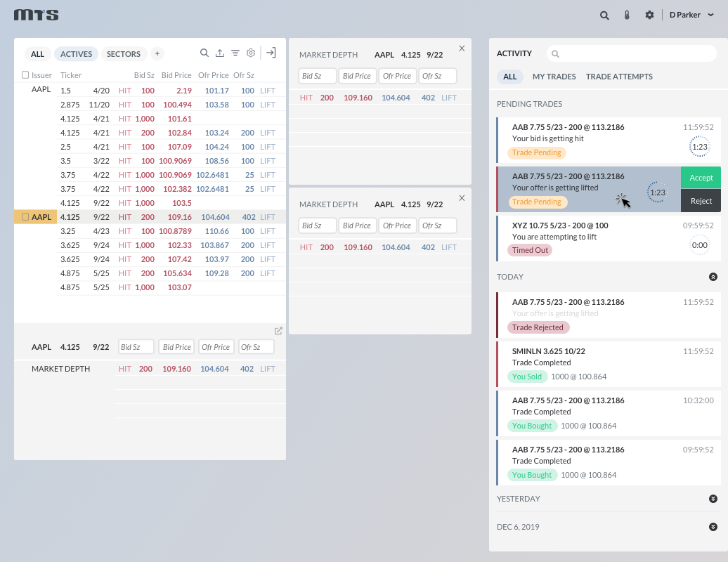Viewport: 728px width, 562px height.
Task: Click Ofr Price field in lower Market Depth
Action: [398, 226]
